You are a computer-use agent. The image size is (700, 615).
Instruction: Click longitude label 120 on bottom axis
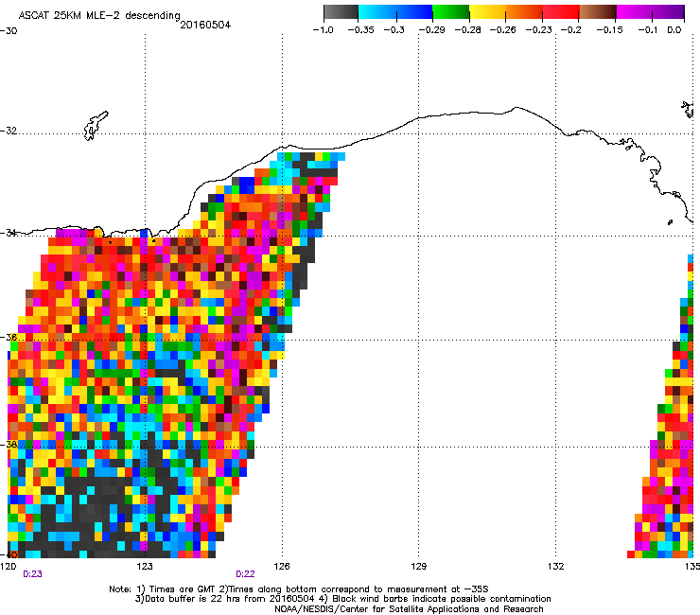8,567
